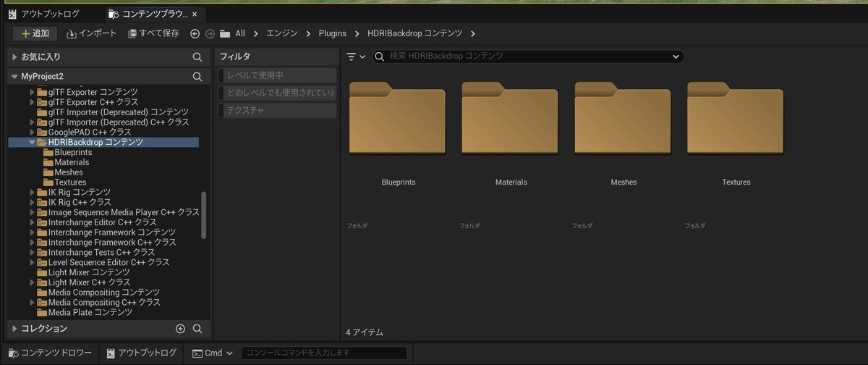
Task: Click the green Add (追加) button
Action: [35, 33]
